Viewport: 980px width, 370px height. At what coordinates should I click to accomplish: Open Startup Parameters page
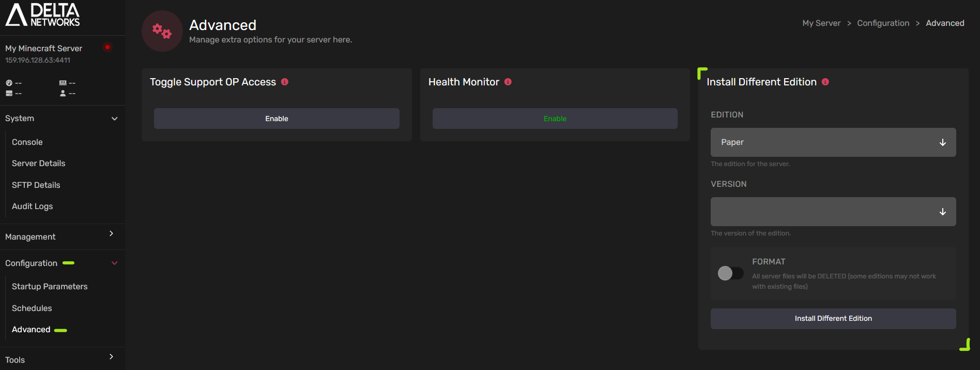[x=50, y=286]
